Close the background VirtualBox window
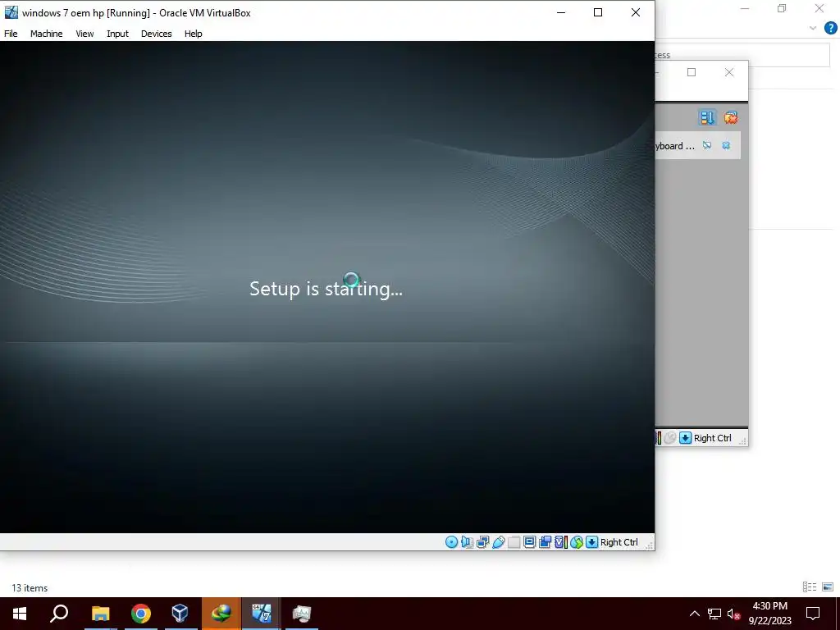840x630 pixels. tap(729, 72)
